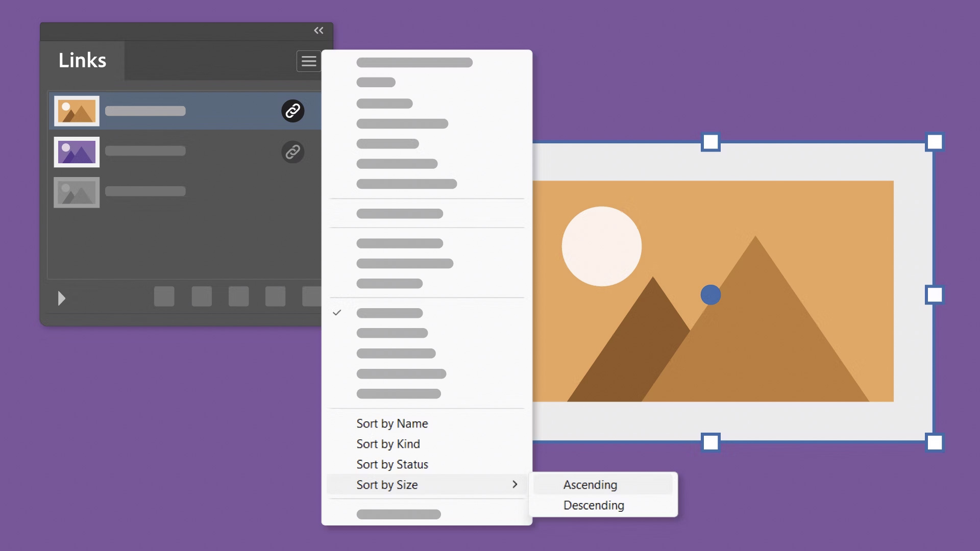Screen dimensions: 980x551
Task: Expand link info with the triangle arrow
Action: coord(62,298)
